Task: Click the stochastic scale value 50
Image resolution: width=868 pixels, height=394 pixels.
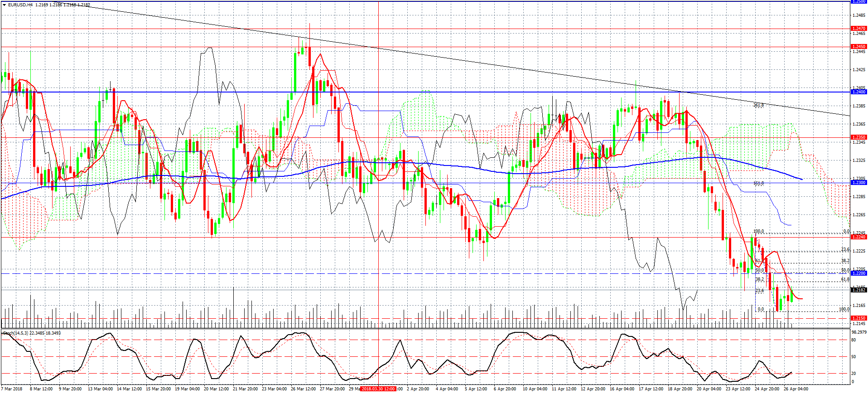Action: pyautogui.click(x=854, y=357)
